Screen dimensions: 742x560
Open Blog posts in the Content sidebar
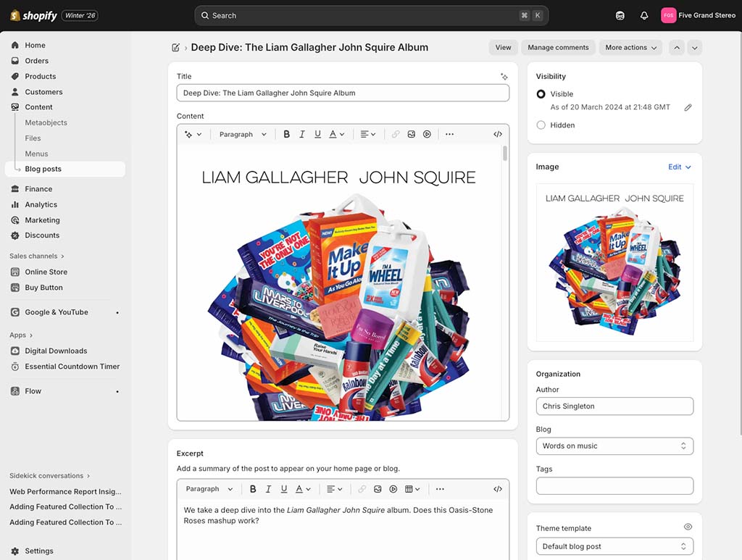pos(44,169)
